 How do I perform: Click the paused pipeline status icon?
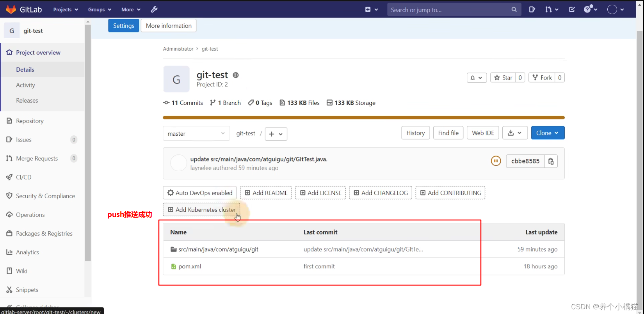(x=496, y=161)
